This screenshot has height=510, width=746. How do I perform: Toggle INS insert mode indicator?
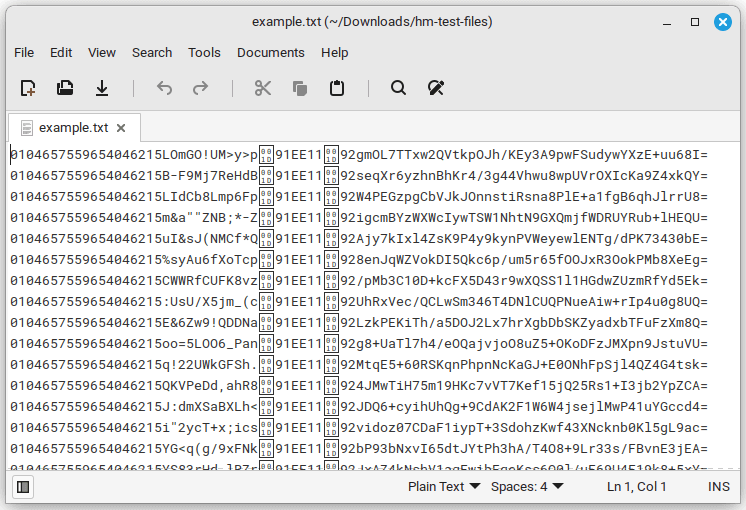[x=718, y=487]
